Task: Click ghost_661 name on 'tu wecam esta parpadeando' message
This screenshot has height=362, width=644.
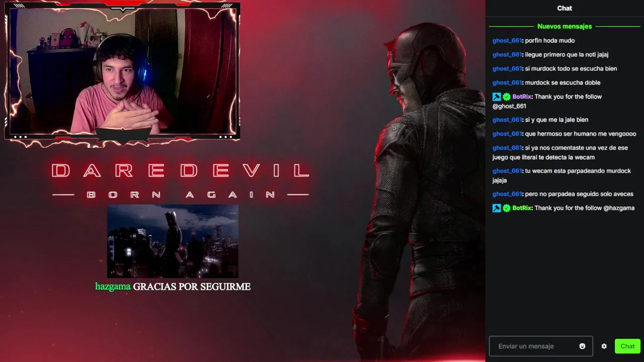Action: click(x=507, y=171)
